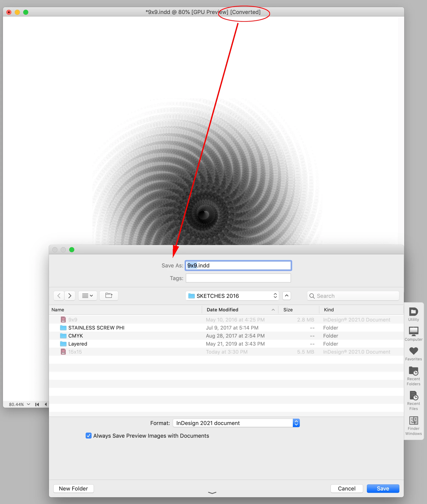Sort by the Kind column header
This screenshot has width=427, height=504.
[x=328, y=309]
